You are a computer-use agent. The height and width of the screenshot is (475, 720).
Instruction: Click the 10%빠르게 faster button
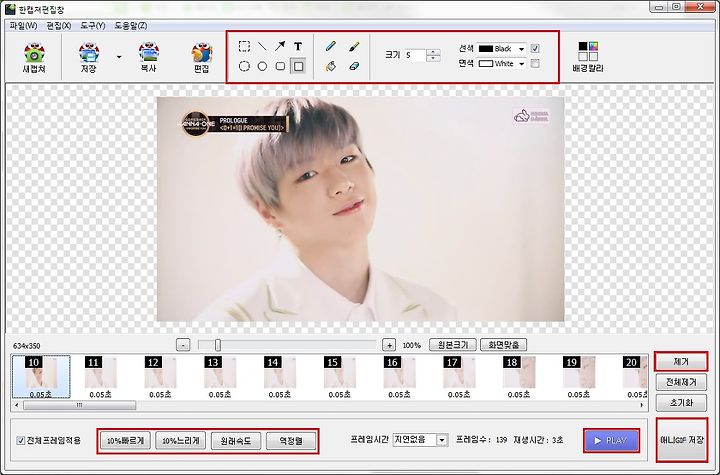coord(125,441)
